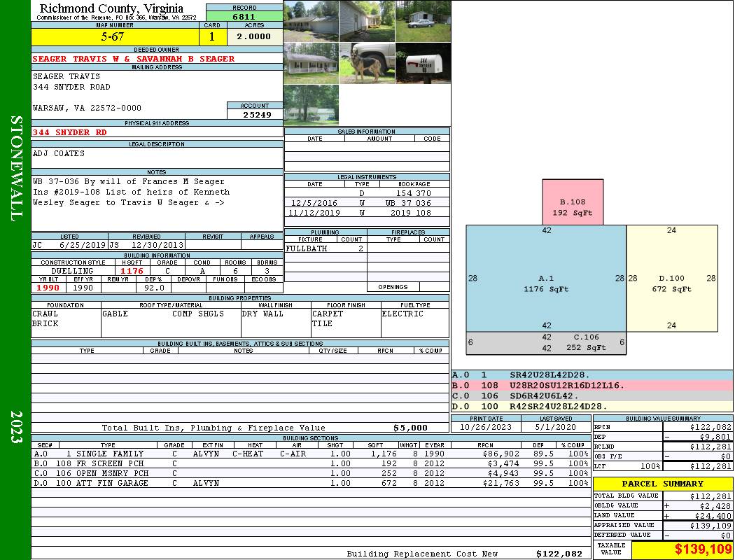This screenshot has width=735, height=560.
Task: Click the gray C.106 porch sketch section
Action: pyautogui.click(x=546, y=342)
